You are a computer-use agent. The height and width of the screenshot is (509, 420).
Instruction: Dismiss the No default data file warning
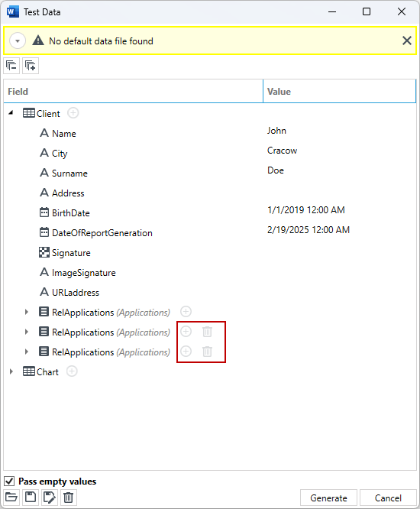407,41
